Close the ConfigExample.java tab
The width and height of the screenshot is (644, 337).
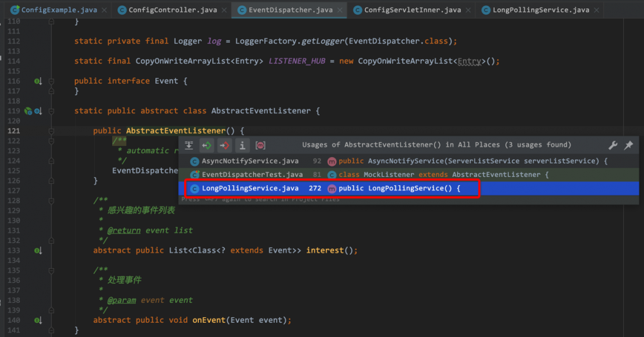pos(104,10)
